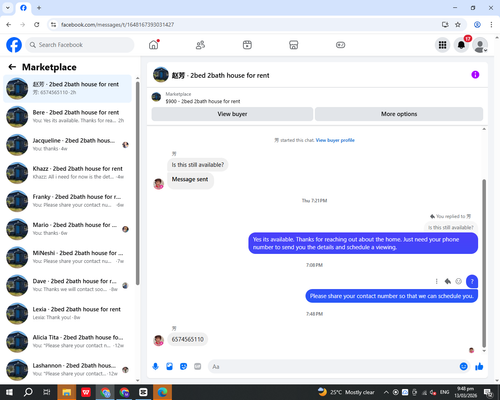Open the emoji picker in message box
The width and height of the screenshot is (500, 400).
[464, 367]
